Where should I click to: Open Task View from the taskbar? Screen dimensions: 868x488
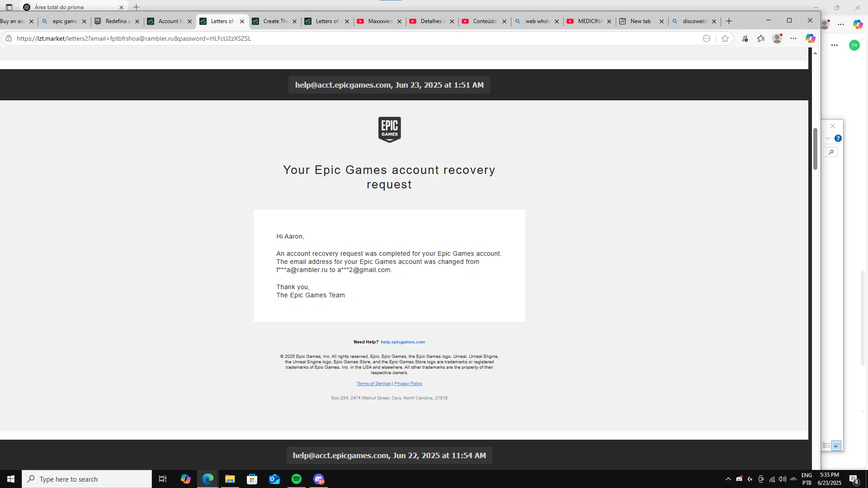163,479
